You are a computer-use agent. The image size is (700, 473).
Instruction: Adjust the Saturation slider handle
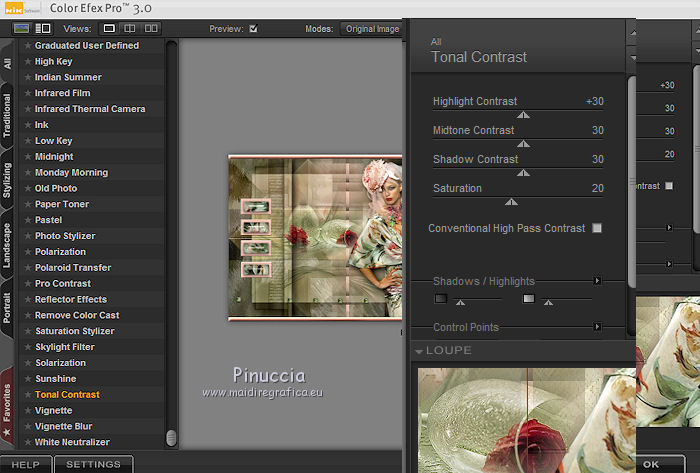click(x=511, y=202)
